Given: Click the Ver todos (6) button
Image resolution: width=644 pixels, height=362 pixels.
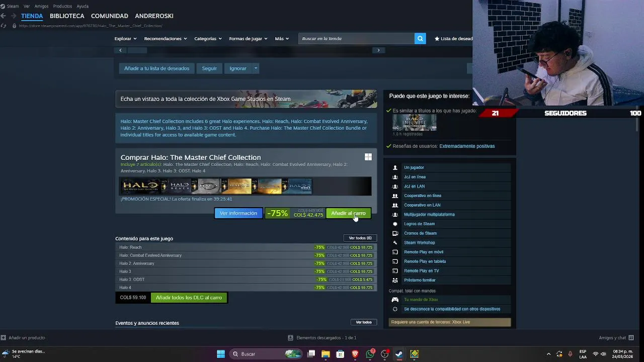Looking at the screenshot, I should tap(360, 238).
